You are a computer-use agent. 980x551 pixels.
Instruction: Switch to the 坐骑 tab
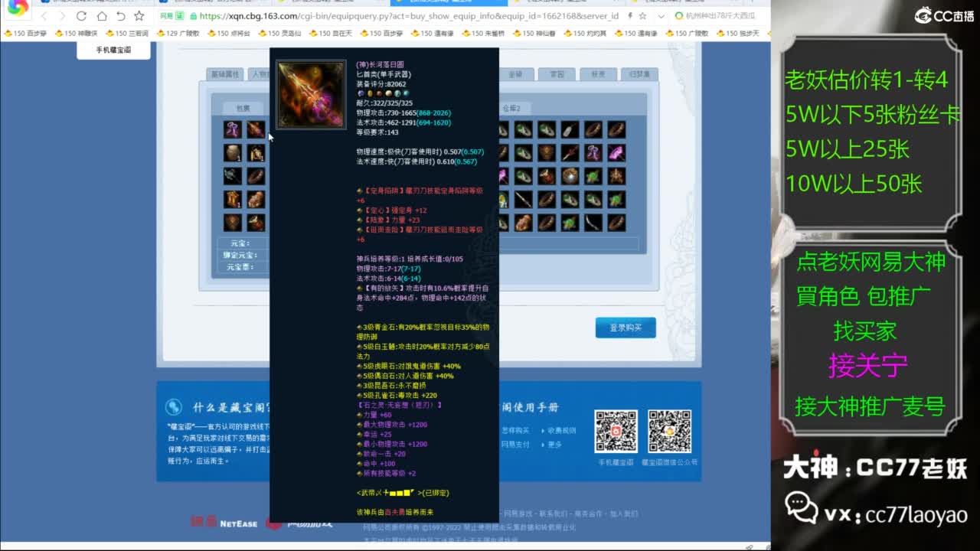515,74
